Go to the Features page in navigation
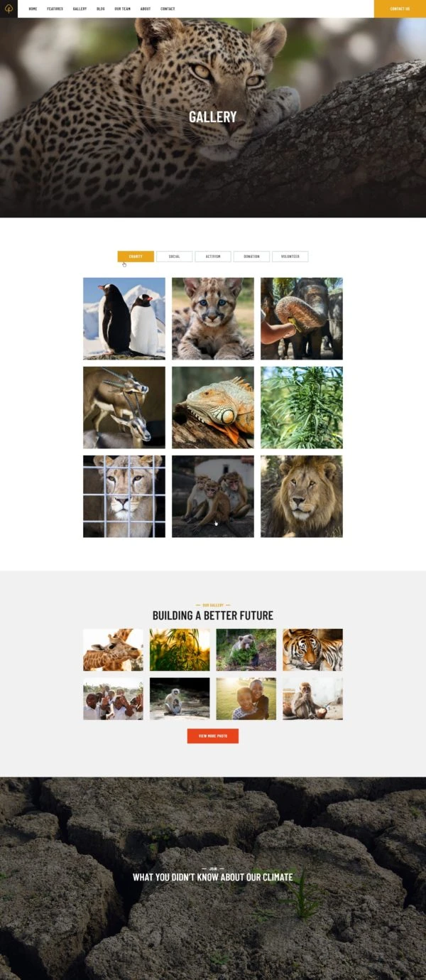426x980 pixels. 55,9
